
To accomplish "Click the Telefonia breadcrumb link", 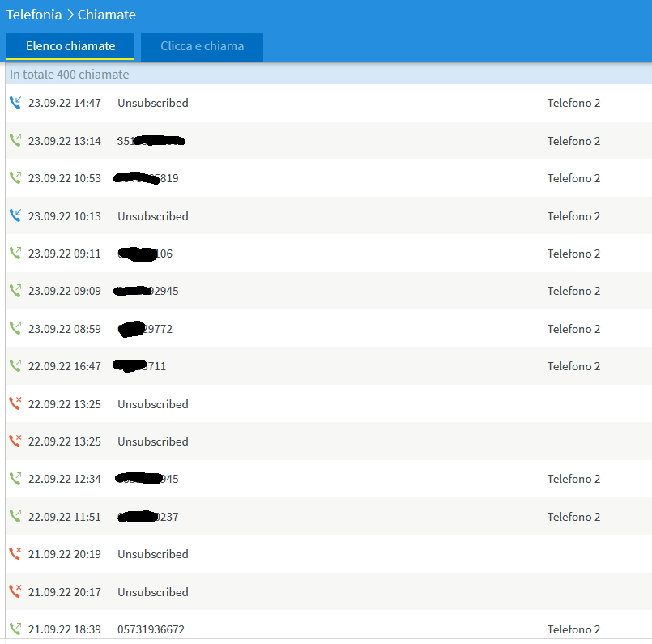I will coord(34,15).
